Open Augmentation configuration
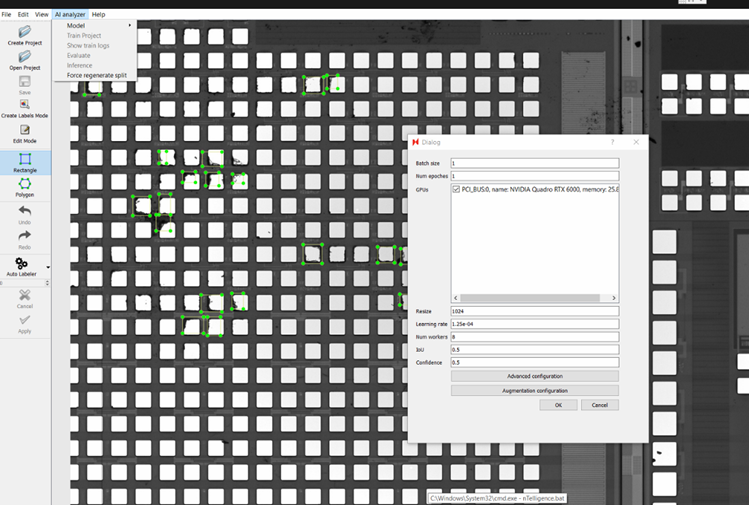Screen dimensions: 749x505 coord(534,390)
